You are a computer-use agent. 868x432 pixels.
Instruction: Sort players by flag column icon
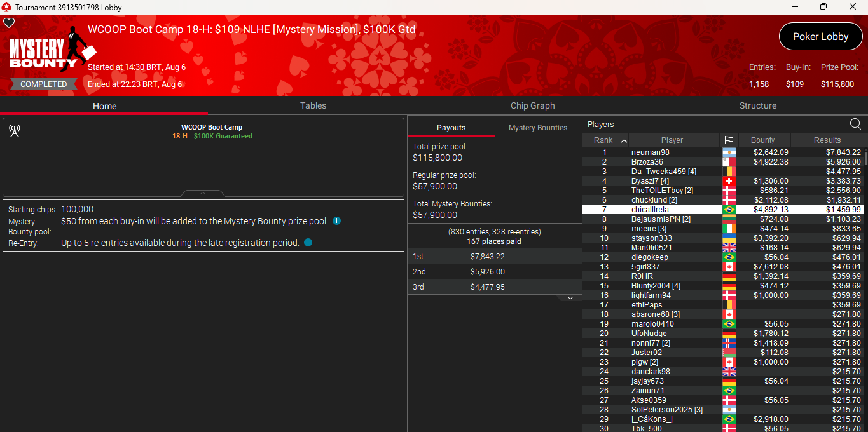click(729, 140)
